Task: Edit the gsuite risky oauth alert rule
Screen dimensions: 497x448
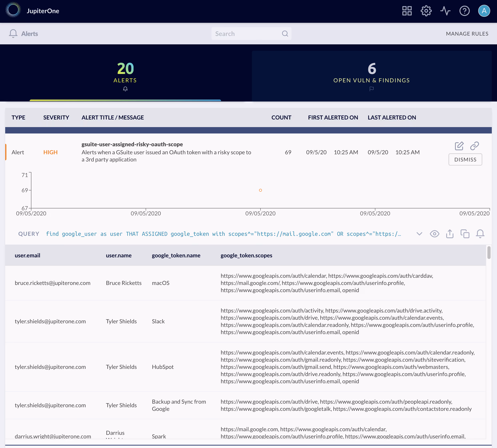Action: tap(459, 146)
